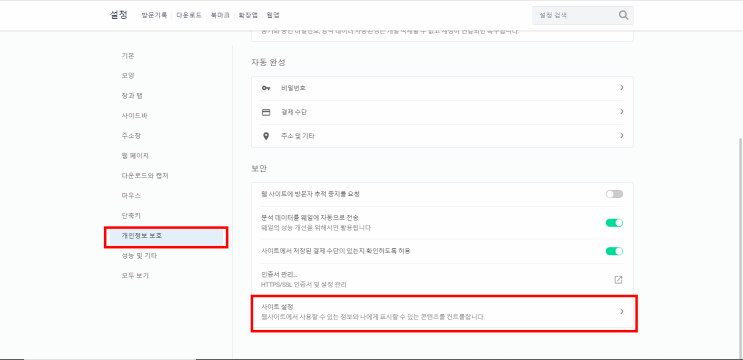743x360 pixels.
Task: Click the address location pin icon
Action: point(266,136)
